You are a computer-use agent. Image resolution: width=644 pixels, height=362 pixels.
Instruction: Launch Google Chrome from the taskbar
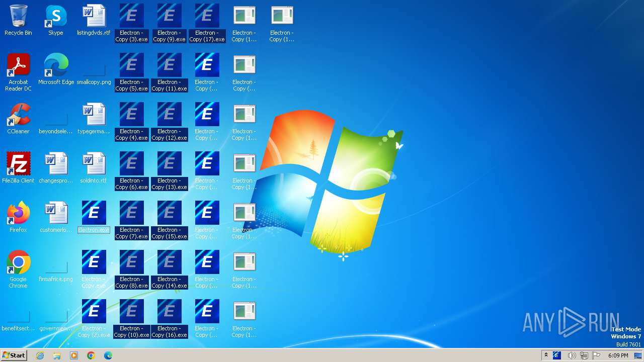pos(91,355)
